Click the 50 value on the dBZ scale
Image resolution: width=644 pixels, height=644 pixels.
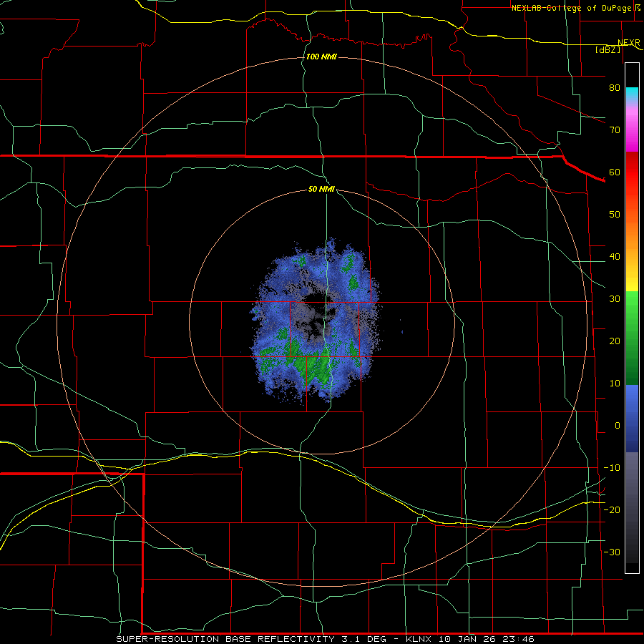pyautogui.click(x=615, y=215)
